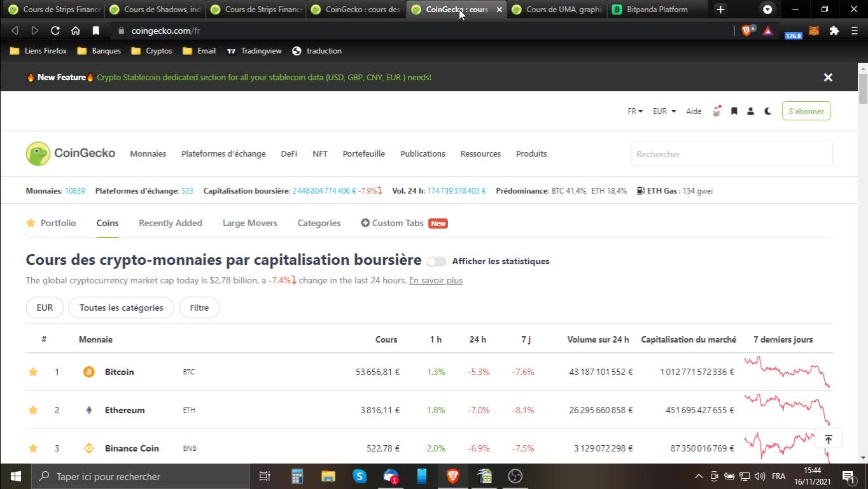Open Skype from the taskbar
This screenshot has height=489, width=868.
click(x=360, y=476)
